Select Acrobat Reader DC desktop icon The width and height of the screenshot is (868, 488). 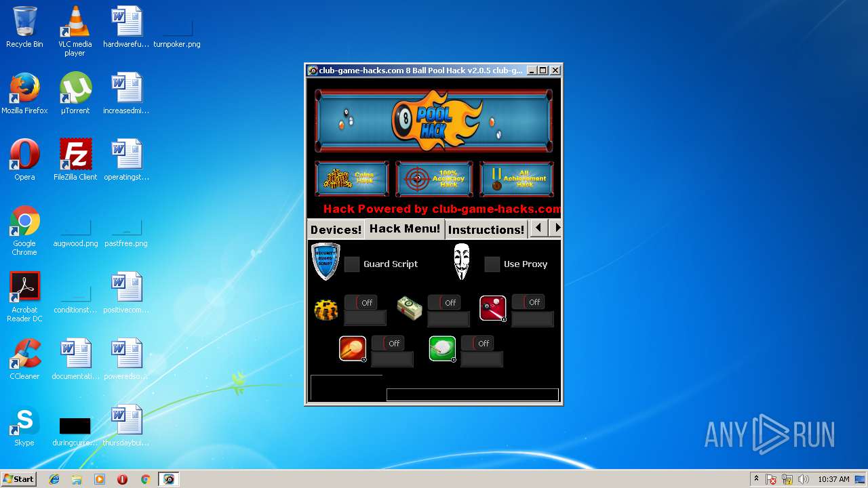(x=24, y=297)
